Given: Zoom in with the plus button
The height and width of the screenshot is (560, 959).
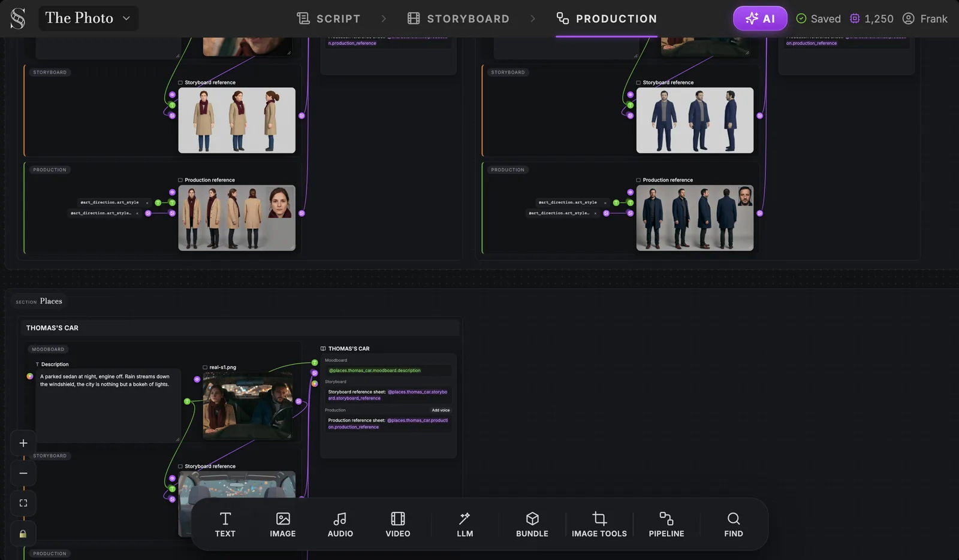Looking at the screenshot, I should 23,443.
